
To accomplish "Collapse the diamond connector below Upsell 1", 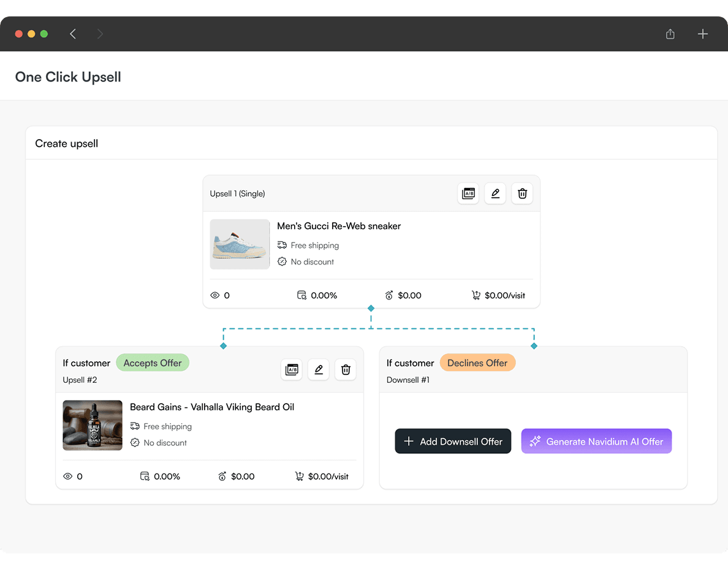I will pos(371,309).
